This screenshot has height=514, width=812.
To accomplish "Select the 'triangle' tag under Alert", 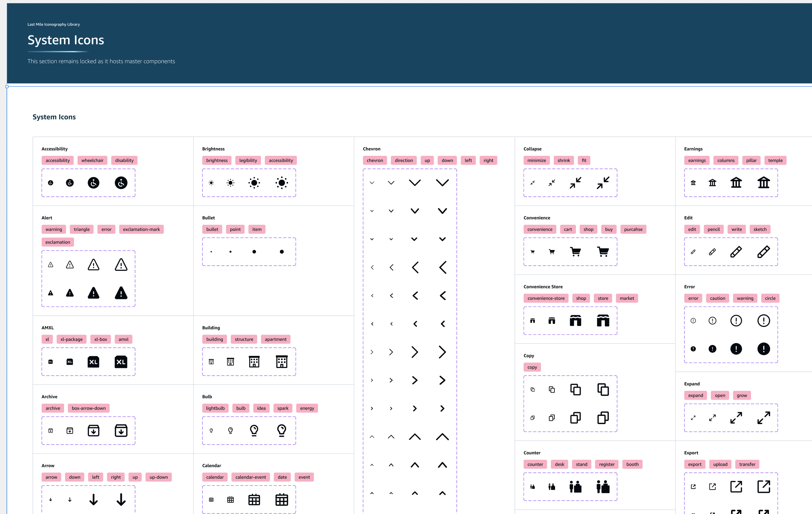I will (x=82, y=229).
